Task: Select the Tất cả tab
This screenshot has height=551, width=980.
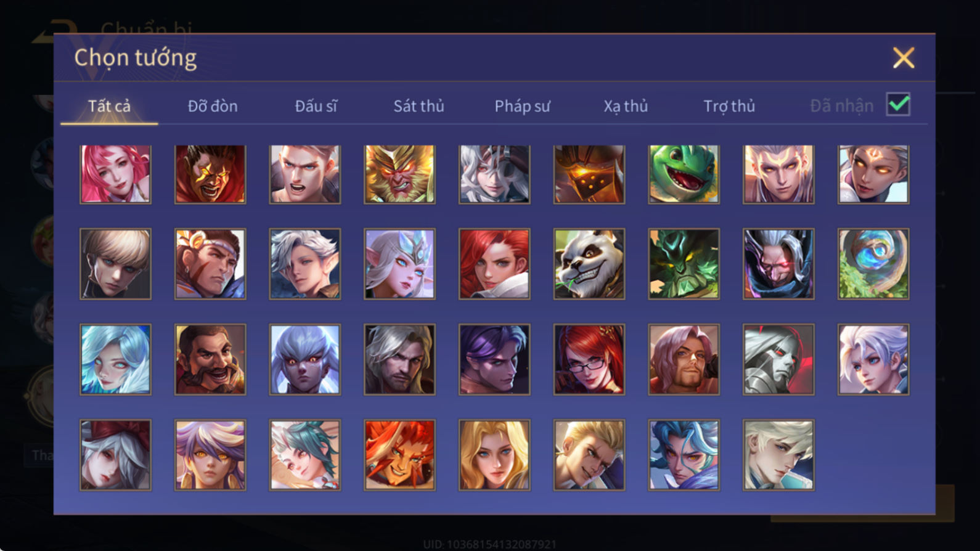Action: 109,106
